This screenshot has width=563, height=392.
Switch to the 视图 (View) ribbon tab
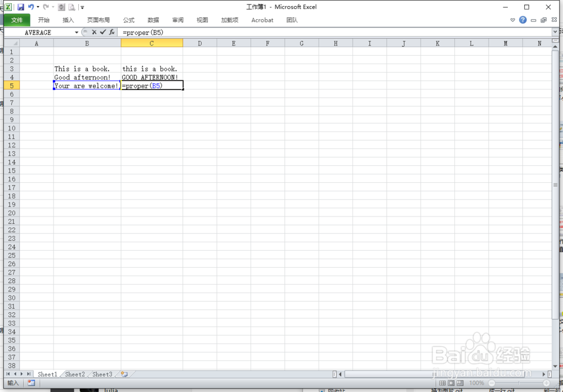pyautogui.click(x=203, y=20)
